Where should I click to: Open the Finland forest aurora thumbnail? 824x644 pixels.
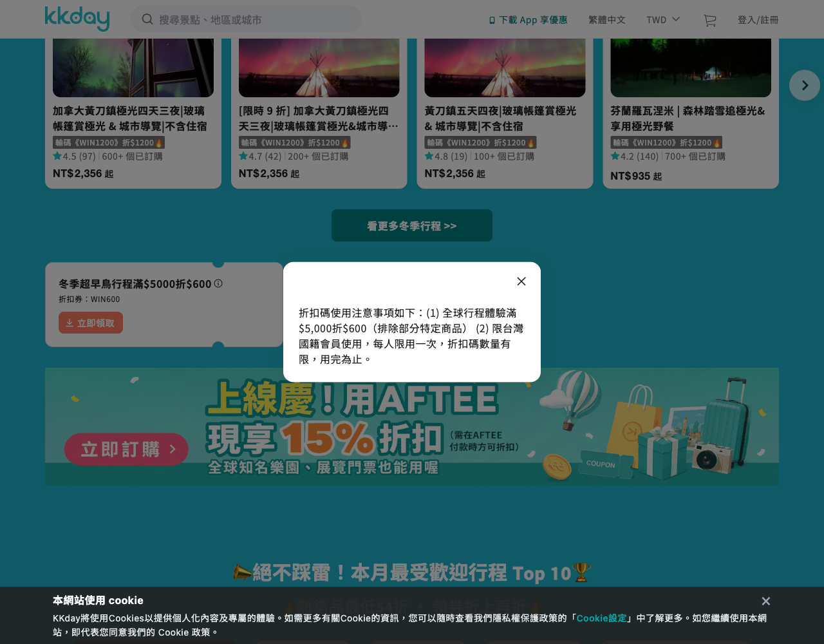[x=691, y=68]
